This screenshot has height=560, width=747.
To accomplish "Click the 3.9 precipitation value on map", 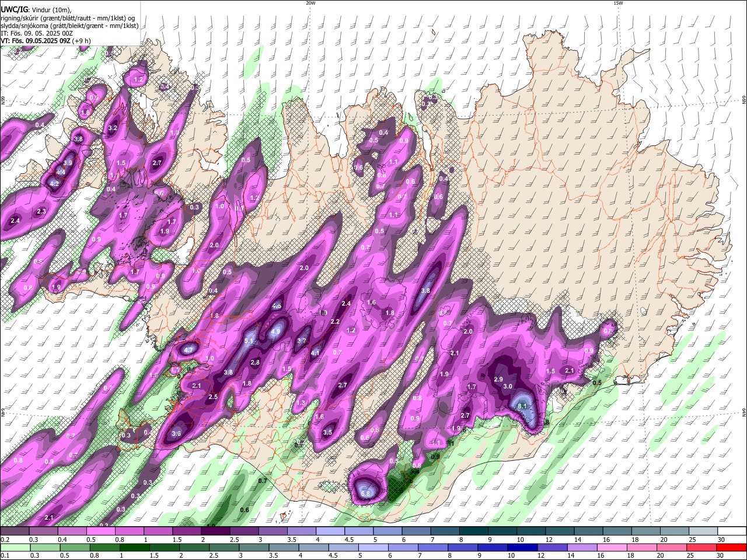I will 68,163.
